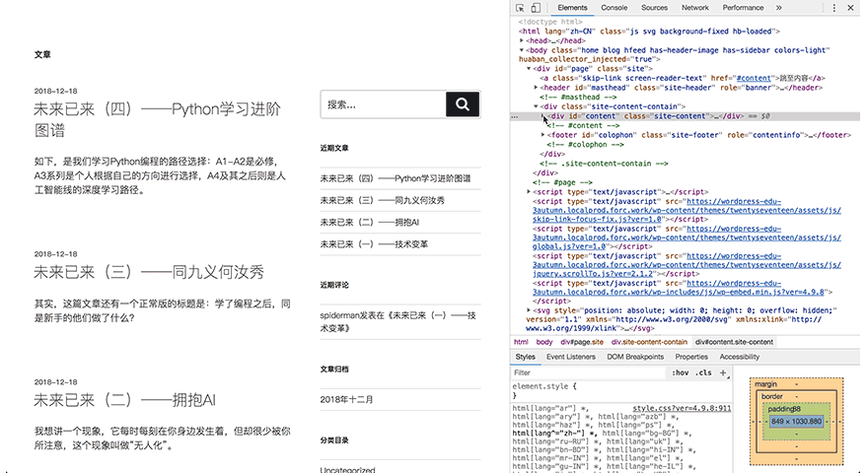This screenshot has width=868, height=473.
Task: Open global.js script URL
Action: (687, 237)
